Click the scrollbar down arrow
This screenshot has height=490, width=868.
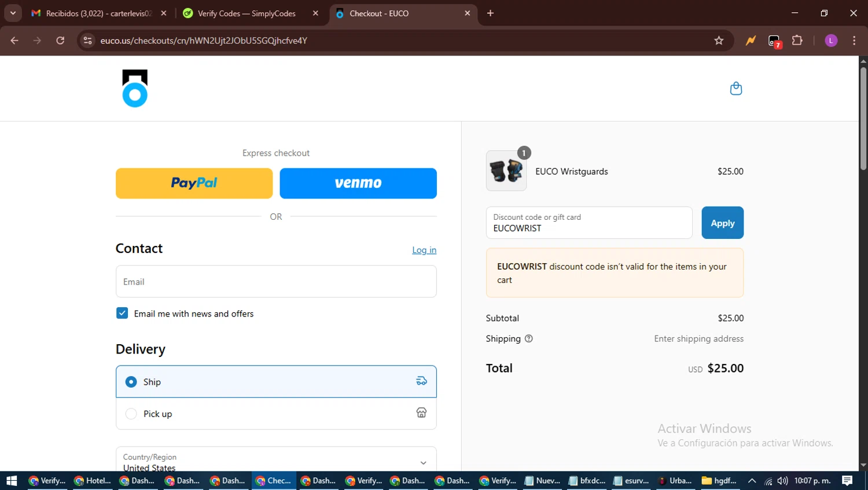pos(863,466)
